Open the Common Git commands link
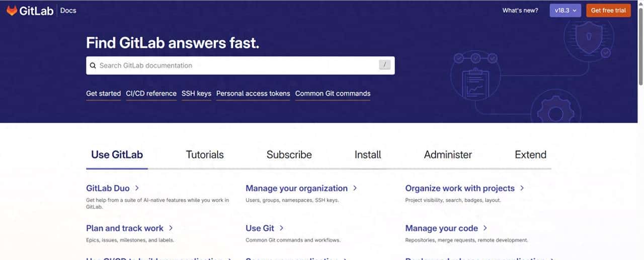Screen dimensions: 644x260 click(333, 94)
